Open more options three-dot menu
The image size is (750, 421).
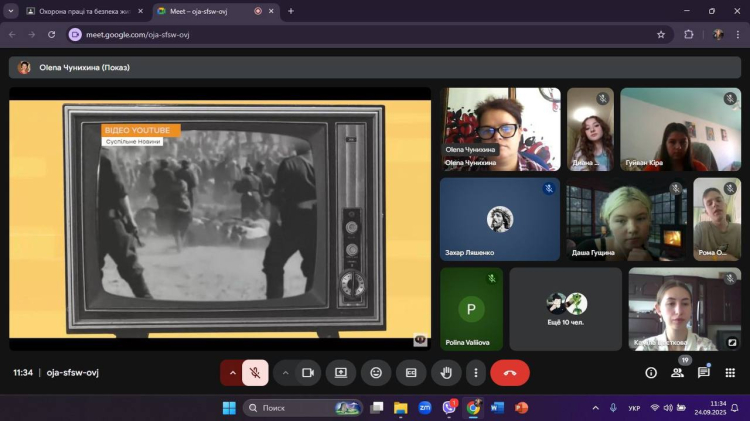click(x=476, y=373)
